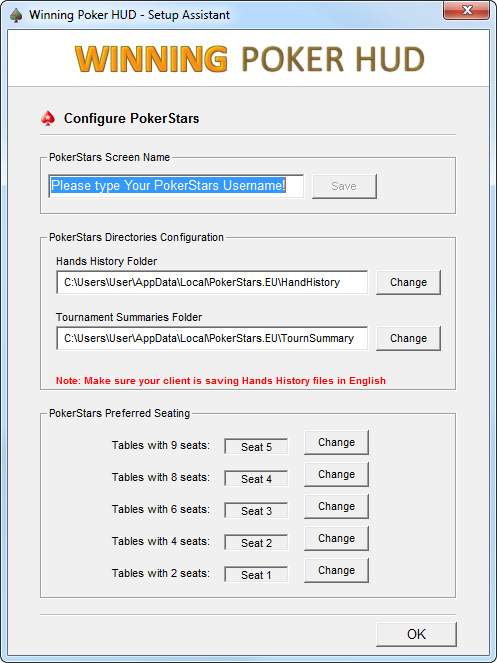Confirm setup with the OK button

point(416,634)
